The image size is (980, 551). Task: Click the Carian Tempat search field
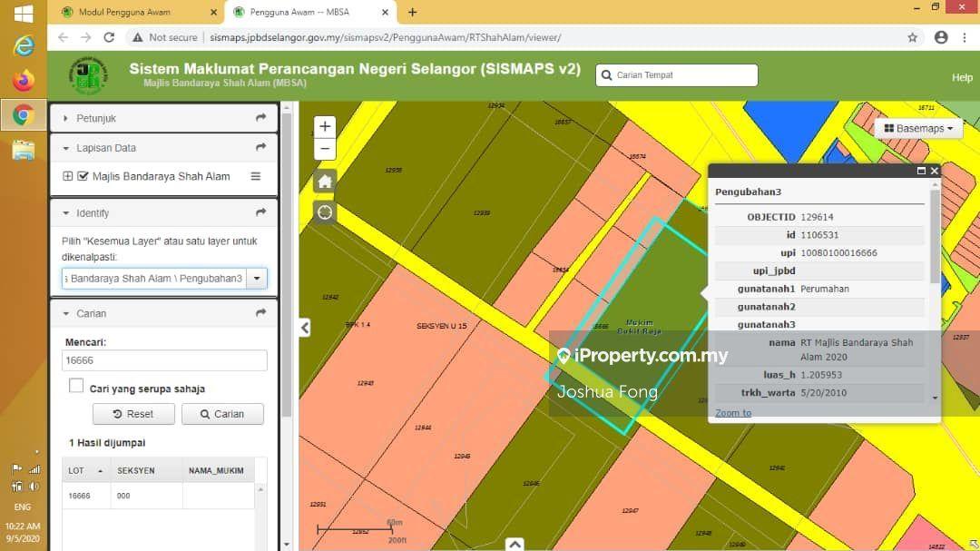(676, 75)
